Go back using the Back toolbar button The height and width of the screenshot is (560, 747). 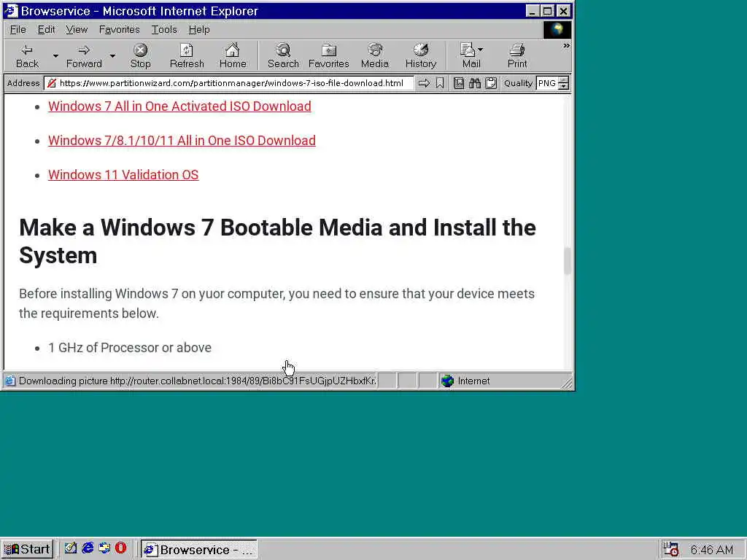pos(27,56)
